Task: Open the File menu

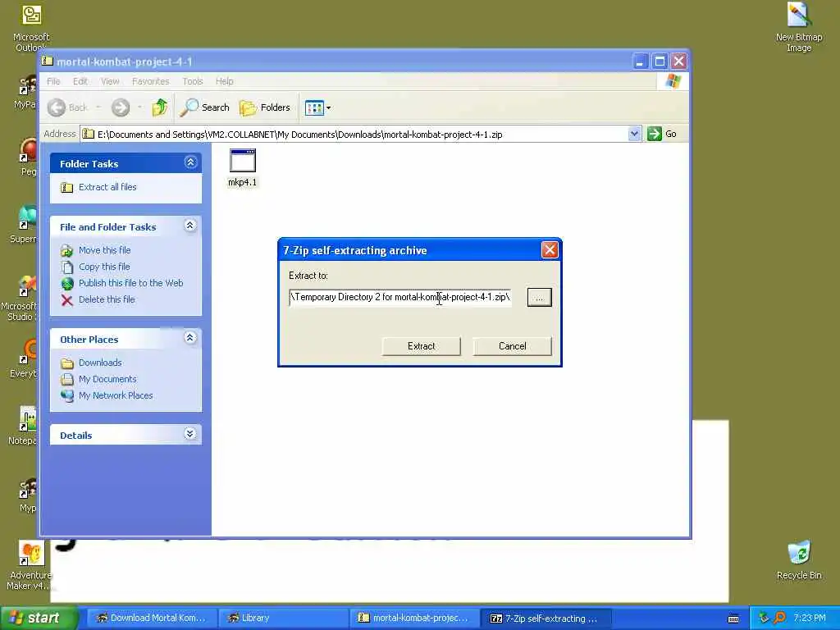Action: point(53,81)
